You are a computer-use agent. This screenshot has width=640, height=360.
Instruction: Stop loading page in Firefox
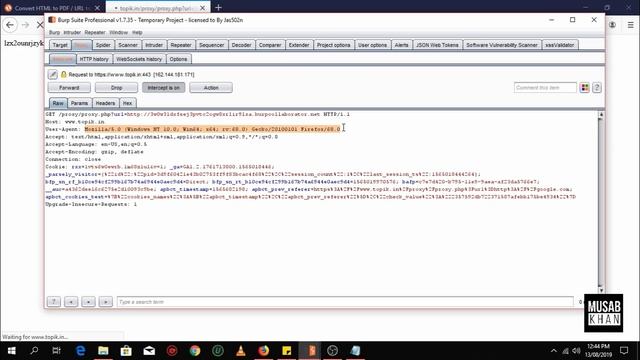[x=40, y=25]
